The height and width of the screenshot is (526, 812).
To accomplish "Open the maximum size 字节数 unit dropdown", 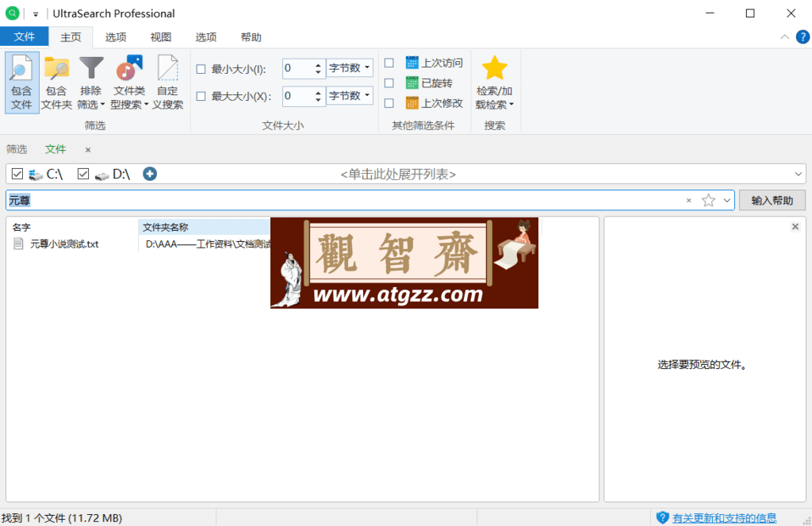I will tap(350, 96).
